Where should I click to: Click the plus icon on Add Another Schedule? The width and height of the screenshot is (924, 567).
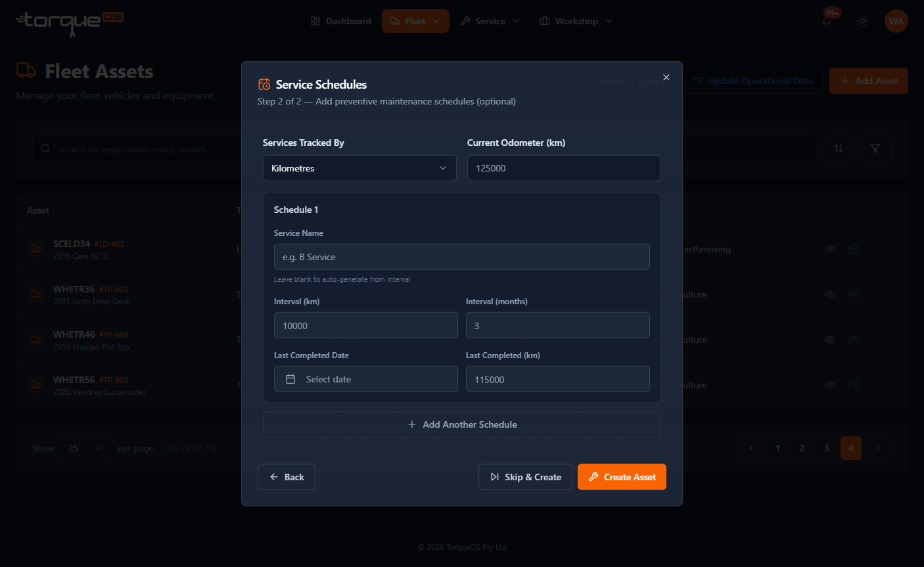point(412,424)
